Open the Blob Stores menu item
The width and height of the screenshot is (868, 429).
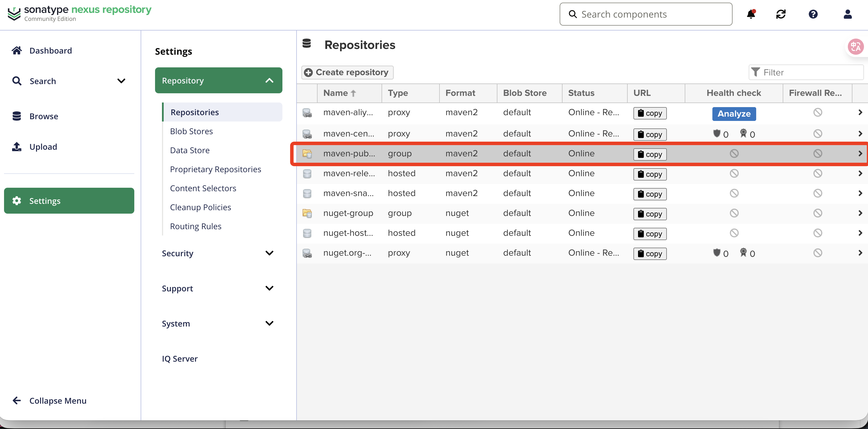click(x=191, y=131)
